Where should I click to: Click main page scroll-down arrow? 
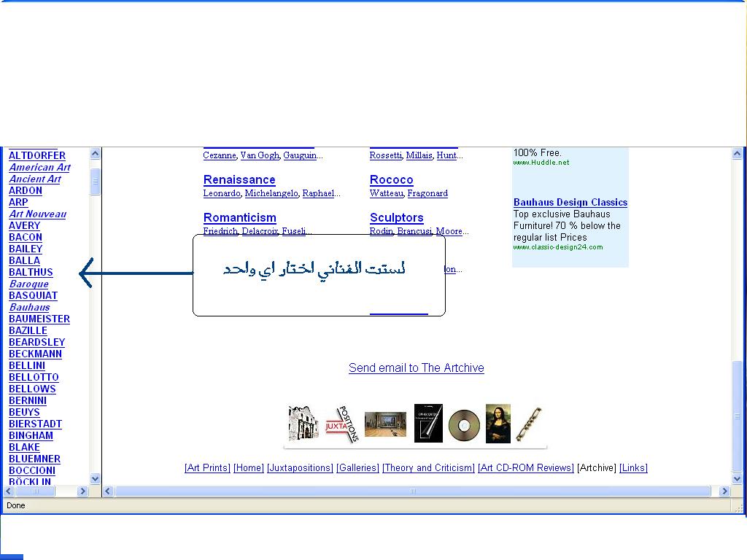[x=737, y=478]
